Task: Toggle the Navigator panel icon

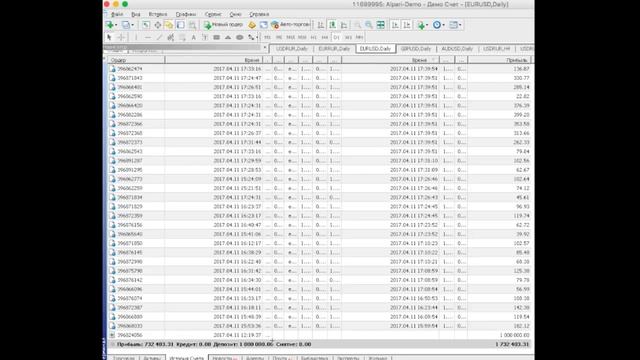Action: click(169, 25)
